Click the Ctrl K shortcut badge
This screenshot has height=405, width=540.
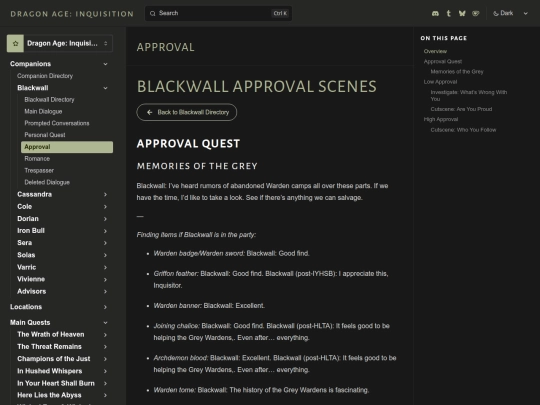tap(280, 13)
